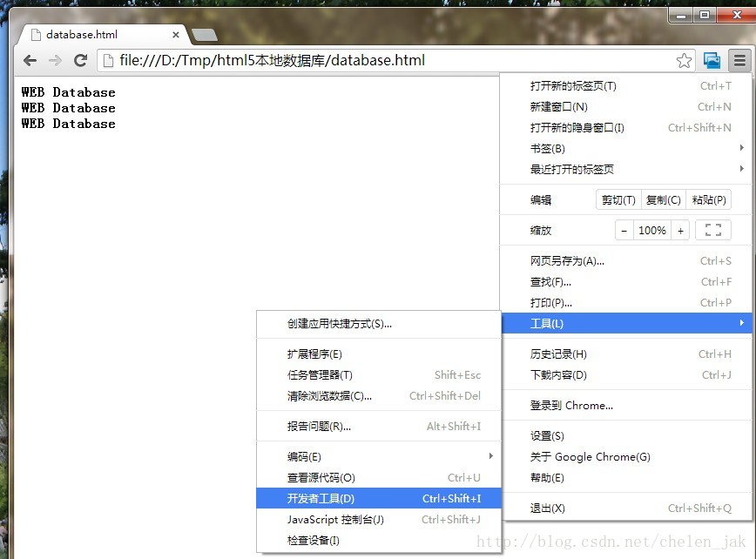Toggle fullscreen mode icon next to zoom
Viewport: 756px width, 559px height.
[713, 231]
